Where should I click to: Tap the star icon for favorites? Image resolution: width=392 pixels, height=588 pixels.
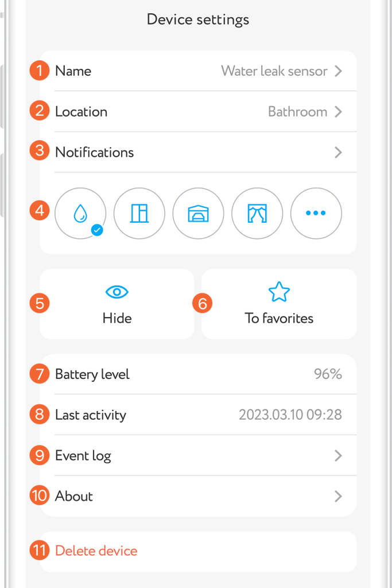(279, 292)
